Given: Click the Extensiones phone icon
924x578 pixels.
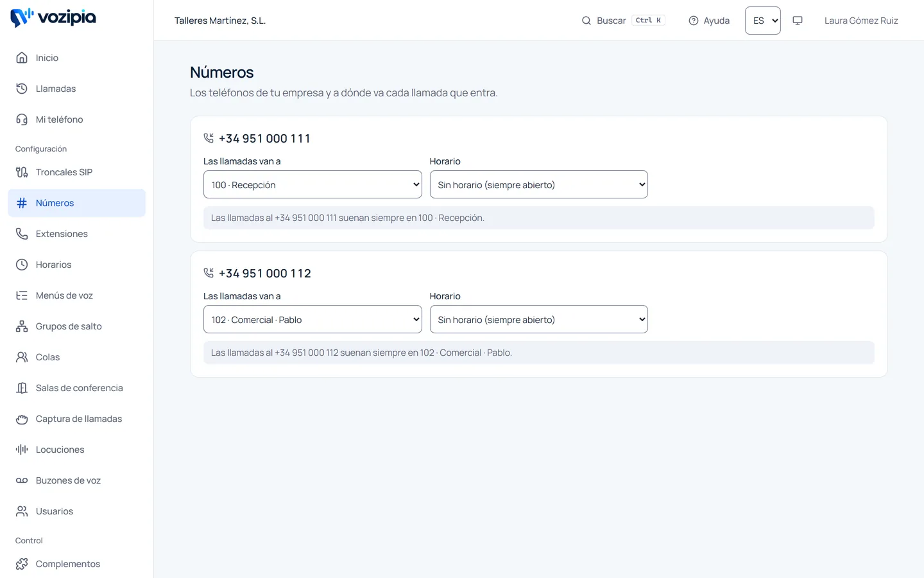Looking at the screenshot, I should (22, 234).
